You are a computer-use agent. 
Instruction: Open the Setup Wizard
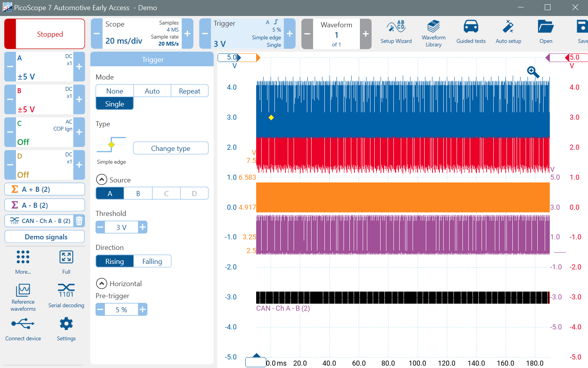(396, 33)
